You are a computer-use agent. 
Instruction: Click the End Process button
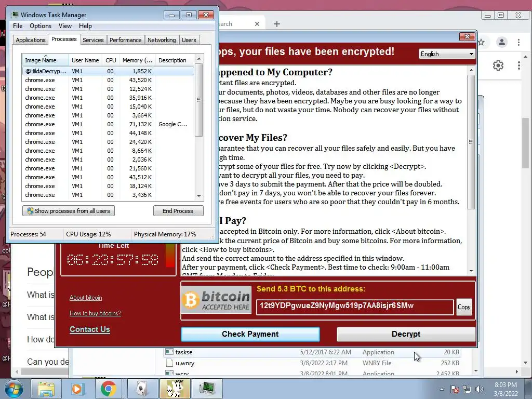pos(178,211)
